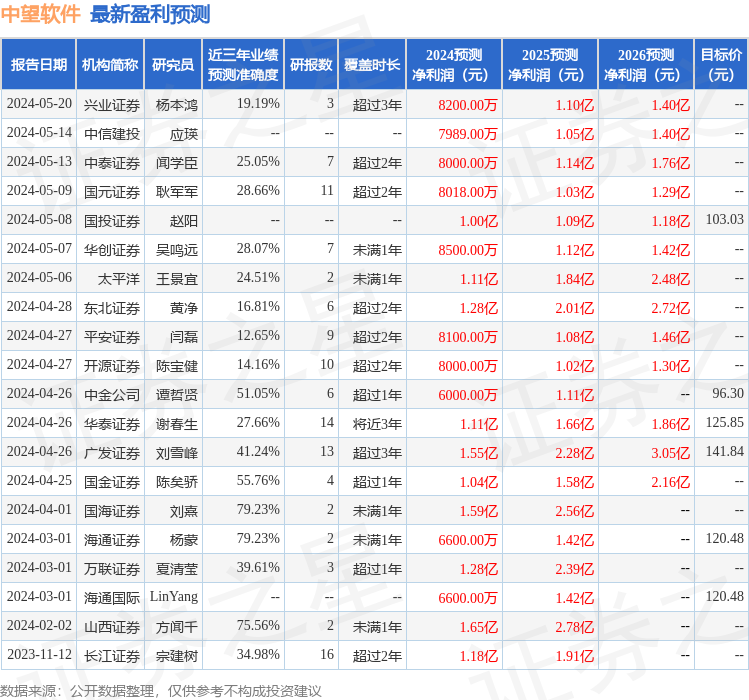This screenshot has height=700, width=749.
Task: Select the 华泰证券 institution cell
Action: tap(112, 424)
